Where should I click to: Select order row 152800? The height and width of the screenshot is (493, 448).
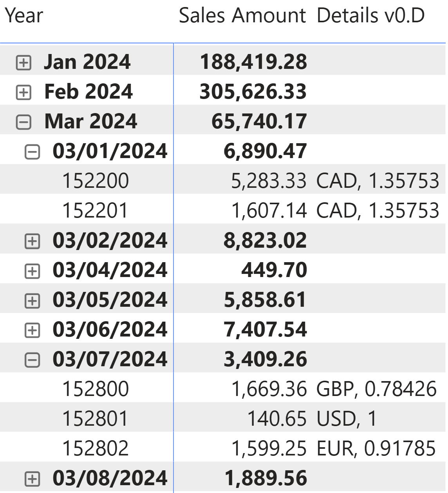point(96,389)
